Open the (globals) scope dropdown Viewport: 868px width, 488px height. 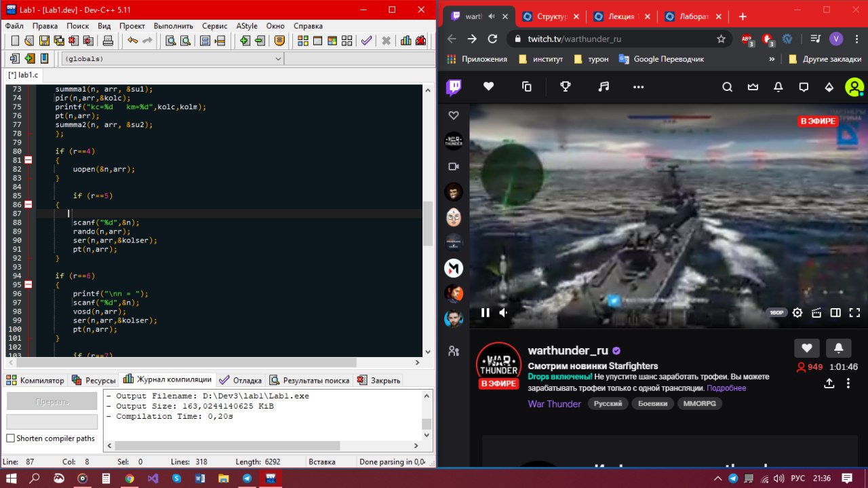[172, 59]
